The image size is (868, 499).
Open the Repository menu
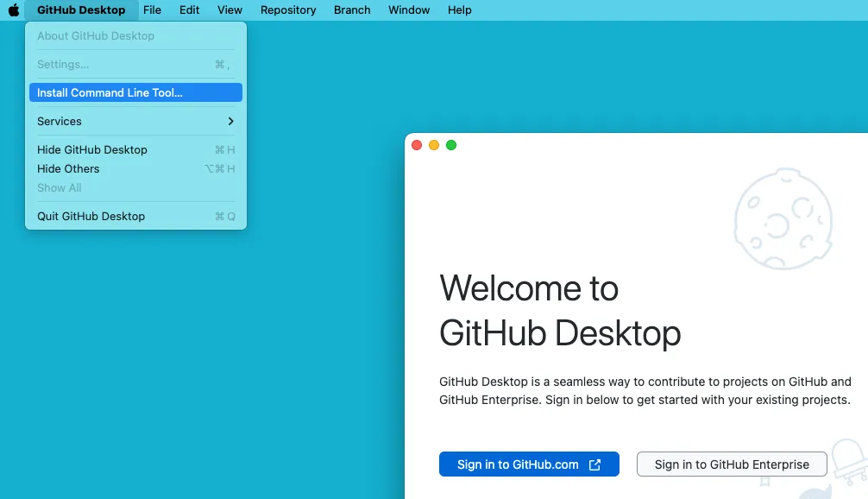[288, 10]
